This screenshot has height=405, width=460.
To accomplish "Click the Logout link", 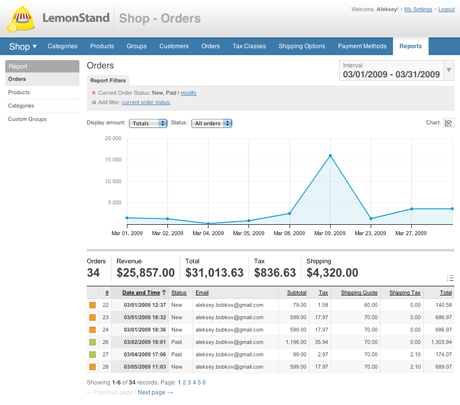I will (x=447, y=9).
